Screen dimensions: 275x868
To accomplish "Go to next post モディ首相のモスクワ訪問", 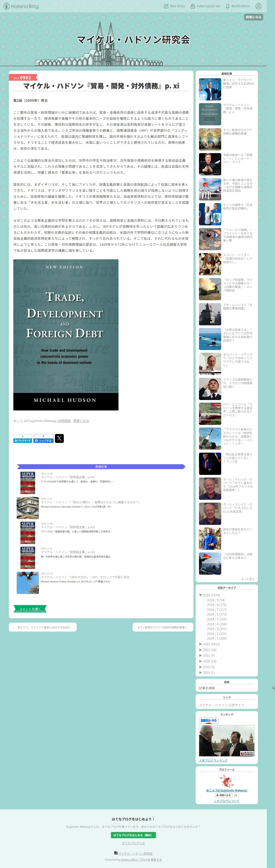I will coord(163,627).
